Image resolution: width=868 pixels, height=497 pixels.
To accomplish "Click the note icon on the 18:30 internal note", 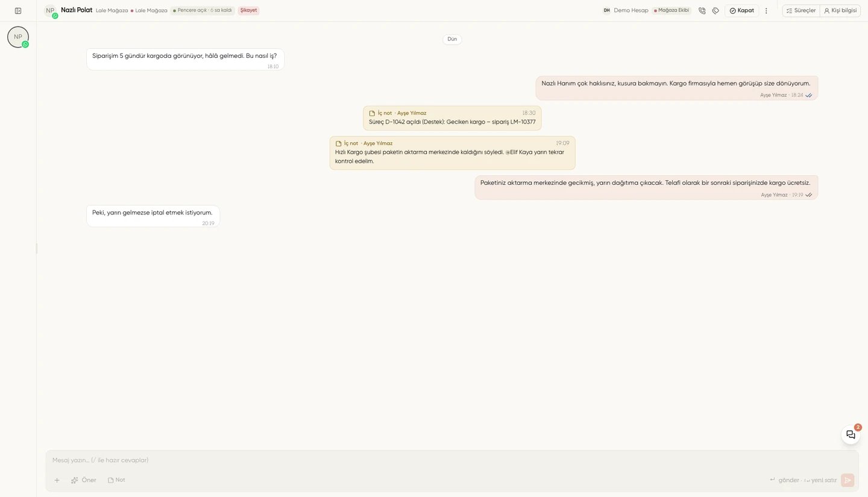I will click(x=372, y=113).
